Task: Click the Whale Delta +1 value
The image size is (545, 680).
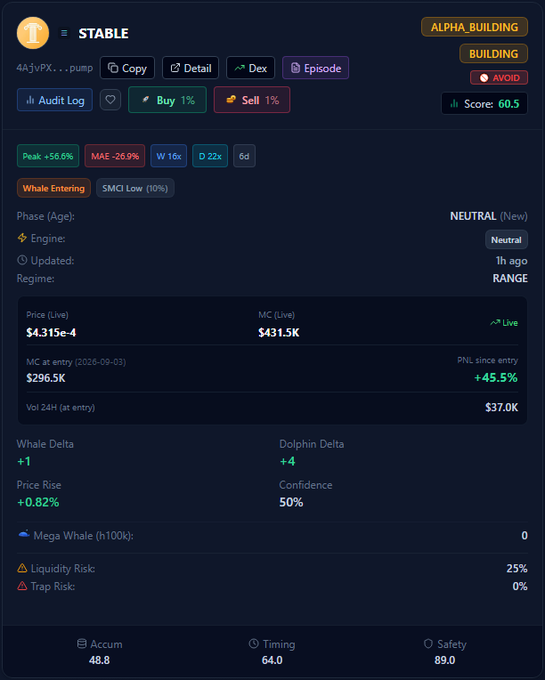Action: click(23, 461)
